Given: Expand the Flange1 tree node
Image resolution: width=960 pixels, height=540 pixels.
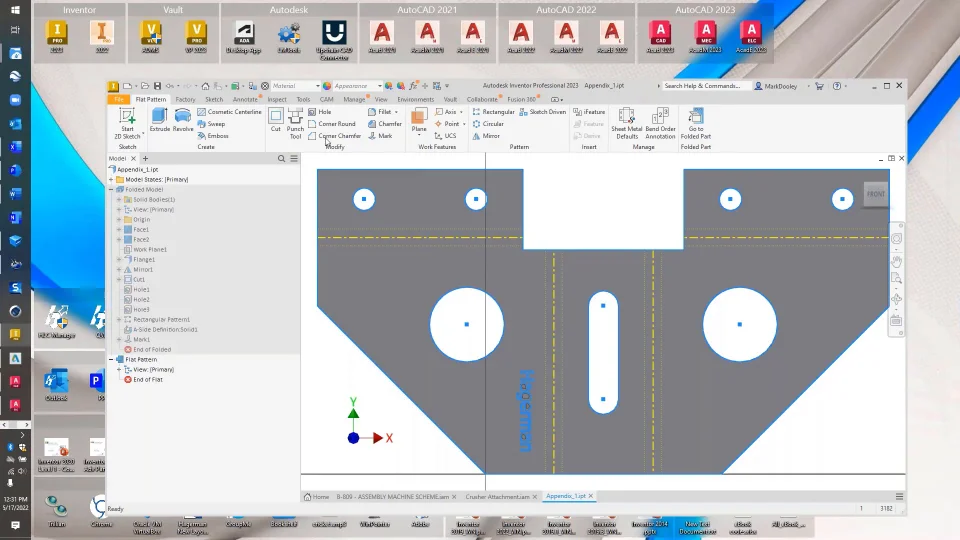Looking at the screenshot, I should point(119,260).
